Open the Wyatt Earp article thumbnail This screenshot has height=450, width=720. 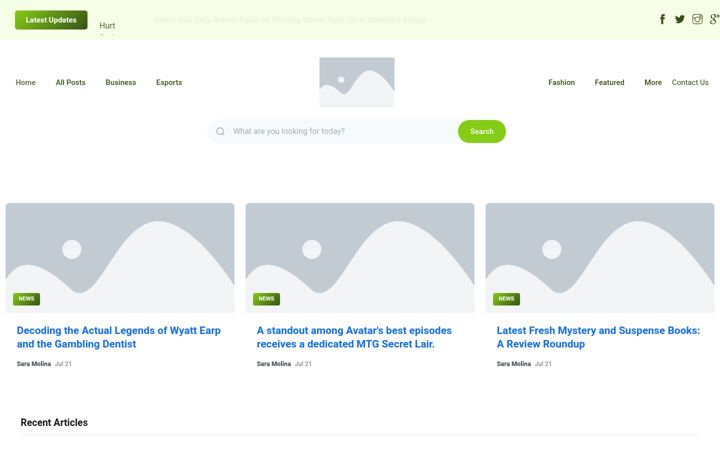[120, 258]
